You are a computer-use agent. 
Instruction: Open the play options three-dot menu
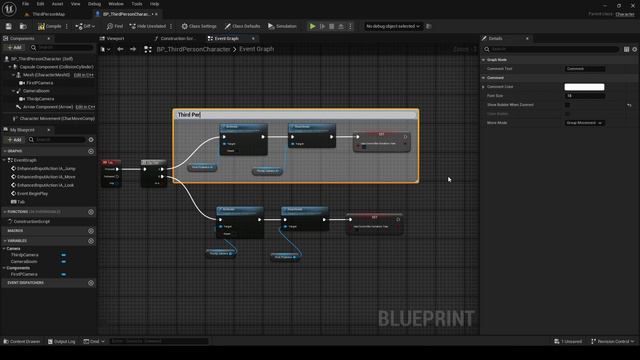click(x=350, y=26)
